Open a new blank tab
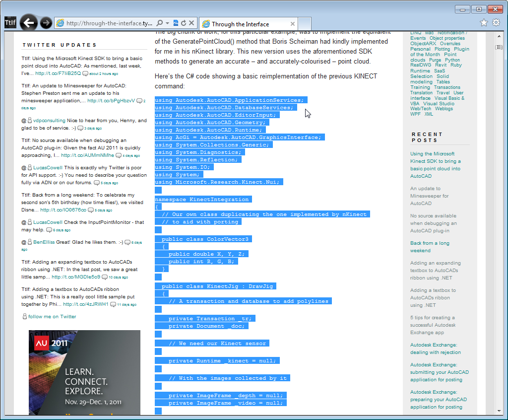 pyautogui.click(x=305, y=24)
